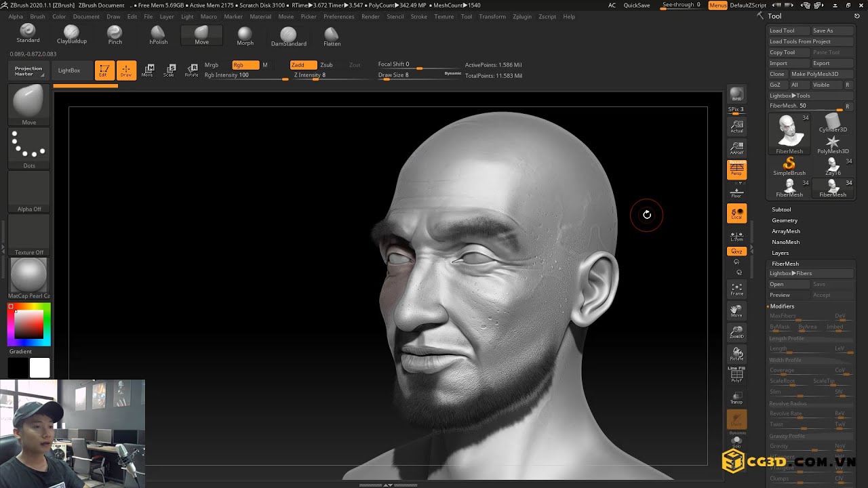Image resolution: width=868 pixels, height=488 pixels.
Task: Click the Rotate view icon in right shelf
Action: [736, 354]
